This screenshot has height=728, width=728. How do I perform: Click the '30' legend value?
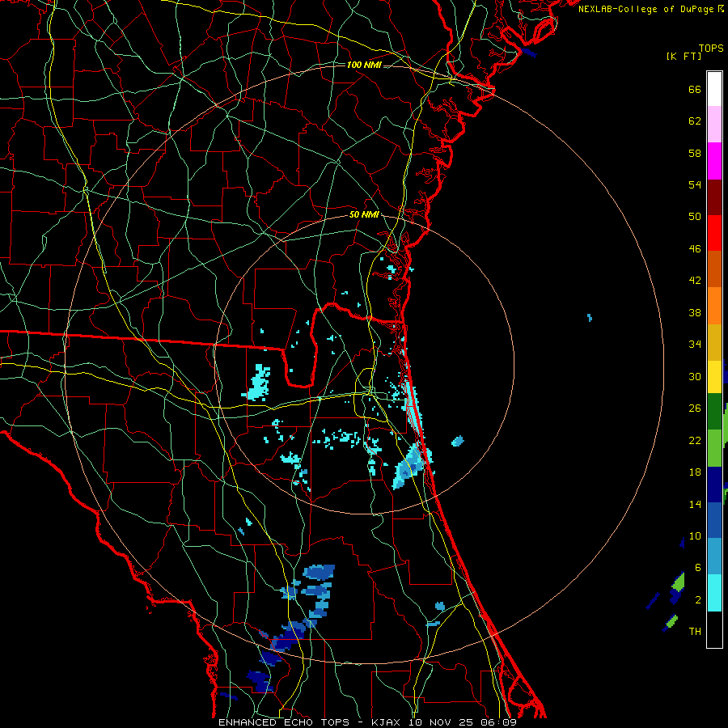point(695,376)
